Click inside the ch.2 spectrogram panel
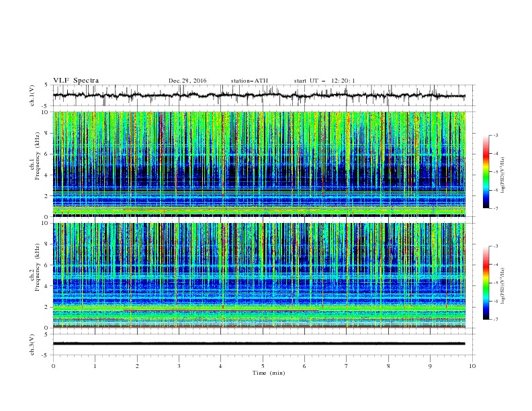 point(259,275)
